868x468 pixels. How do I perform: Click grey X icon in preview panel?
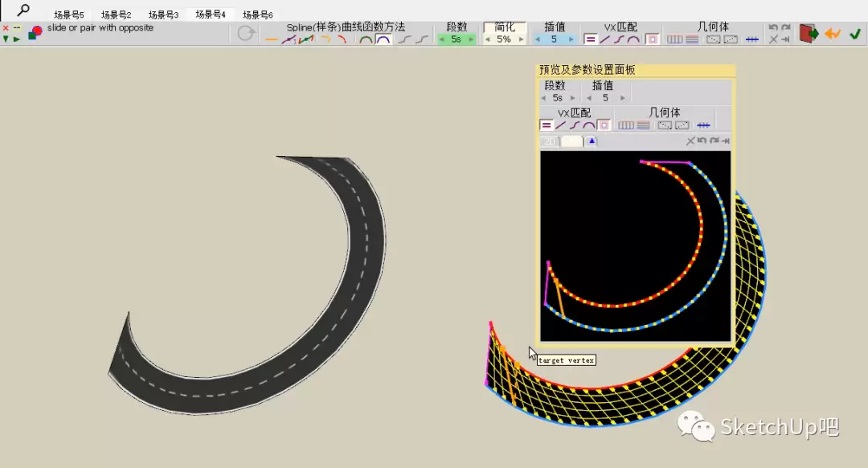click(x=690, y=142)
